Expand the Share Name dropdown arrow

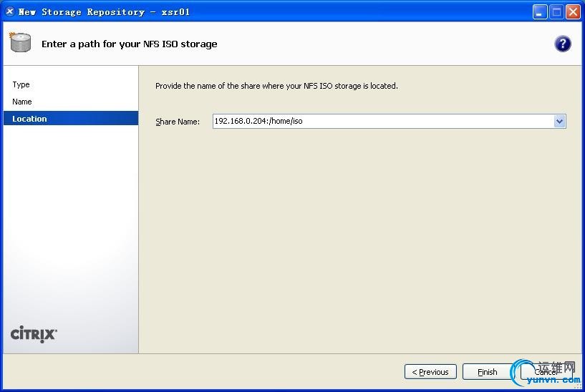tap(560, 122)
